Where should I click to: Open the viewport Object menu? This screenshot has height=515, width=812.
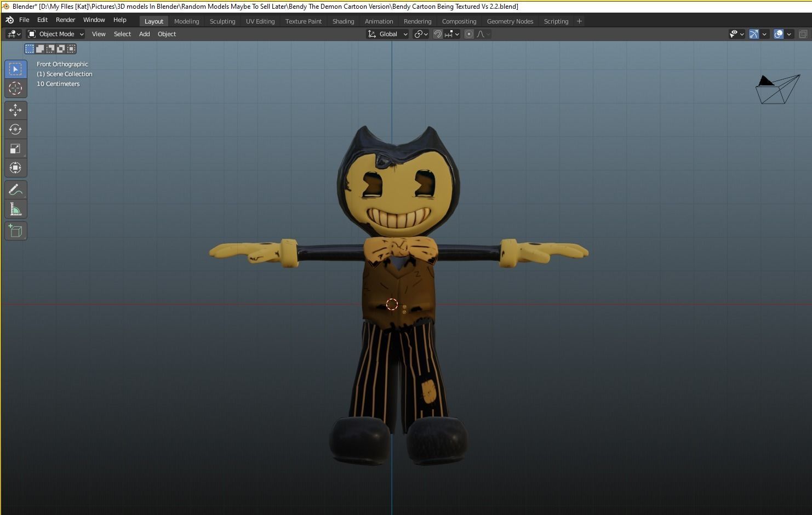[167, 34]
